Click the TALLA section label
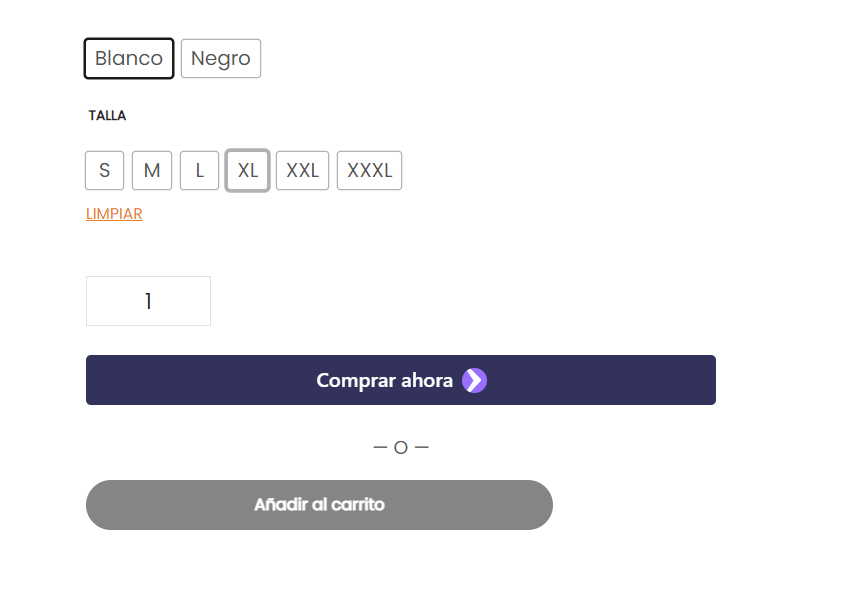 [x=107, y=115]
